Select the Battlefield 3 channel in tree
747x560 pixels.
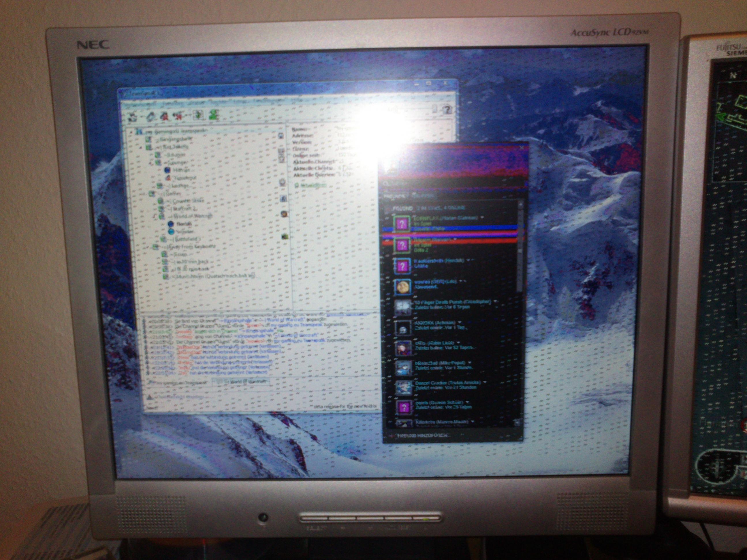click(187, 239)
